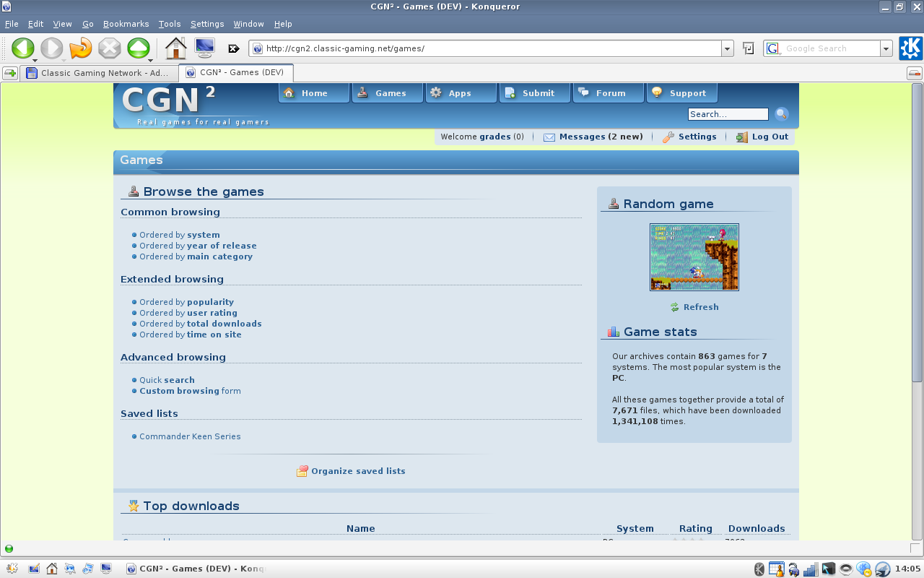This screenshot has height=578, width=924.
Task: Open Organize saved lists link
Action: pos(358,471)
